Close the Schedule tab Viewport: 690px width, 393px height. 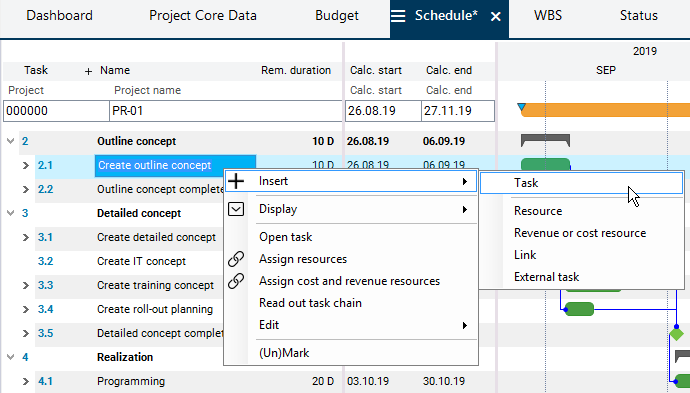tap(495, 17)
